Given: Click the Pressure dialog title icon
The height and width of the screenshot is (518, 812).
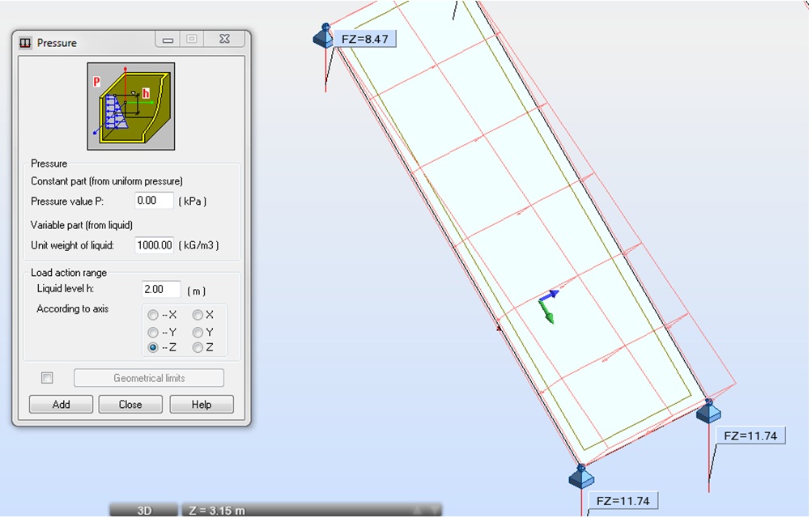Looking at the screenshot, I should pyautogui.click(x=25, y=43).
